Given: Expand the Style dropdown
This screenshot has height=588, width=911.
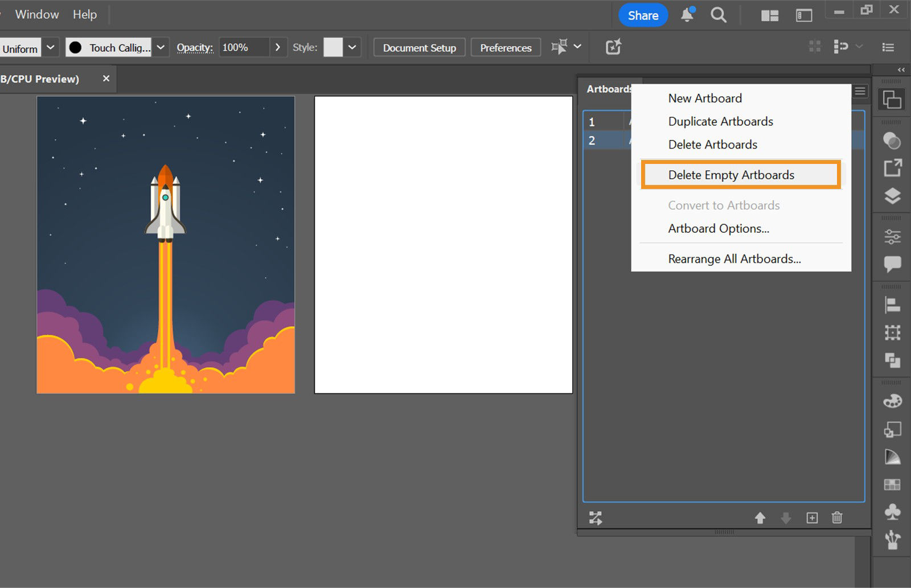Looking at the screenshot, I should [352, 47].
